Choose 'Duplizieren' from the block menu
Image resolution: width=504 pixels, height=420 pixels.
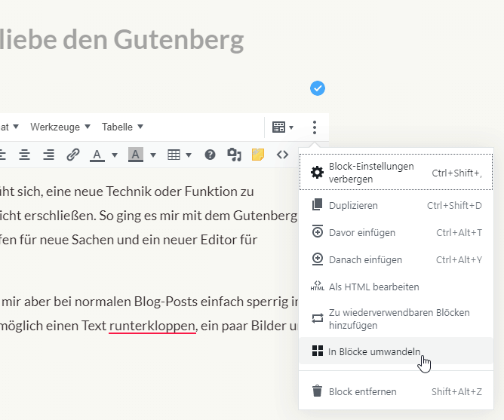point(353,205)
